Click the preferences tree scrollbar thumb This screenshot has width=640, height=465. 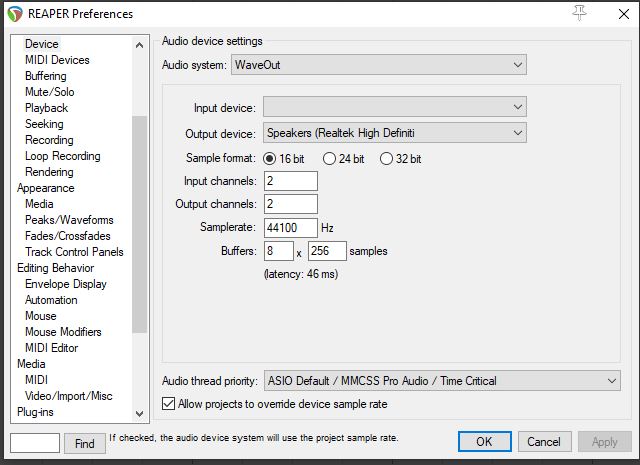click(x=139, y=224)
